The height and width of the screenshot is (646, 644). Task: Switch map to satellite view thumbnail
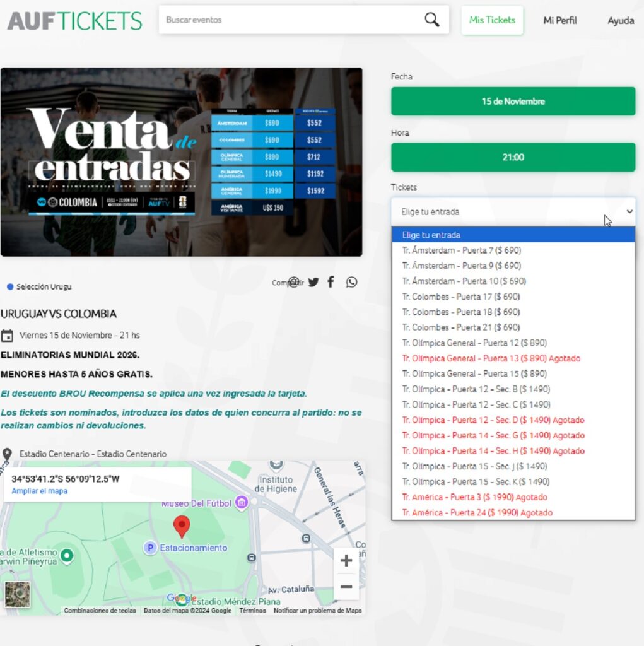pos(17,594)
